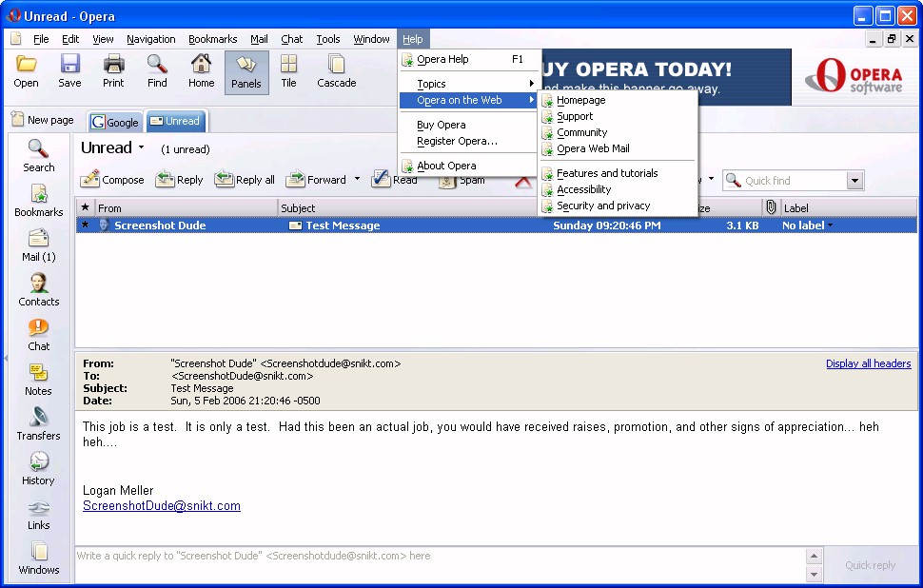Open the Bookmarks panel
Viewport: 923px width, 588px height.
click(x=39, y=200)
